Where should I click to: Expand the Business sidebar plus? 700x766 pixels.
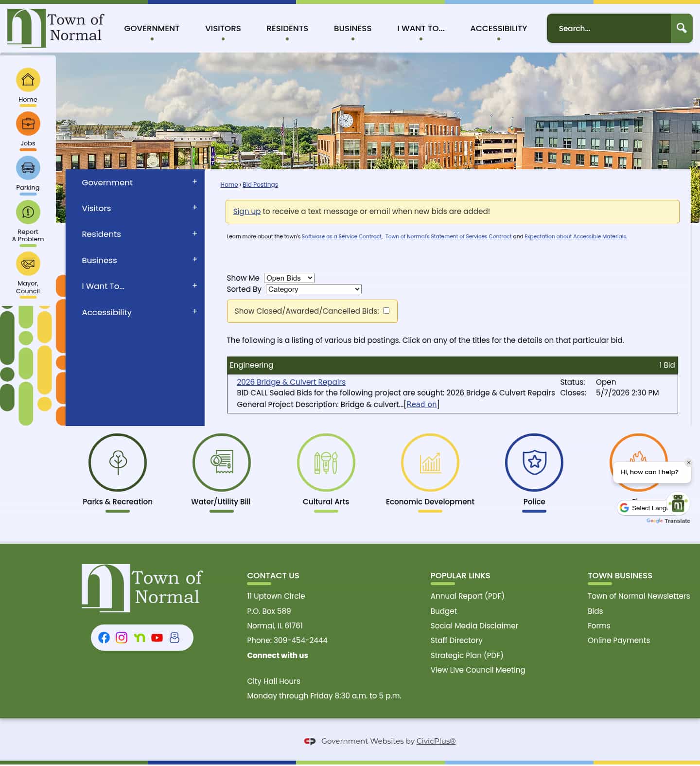click(194, 260)
